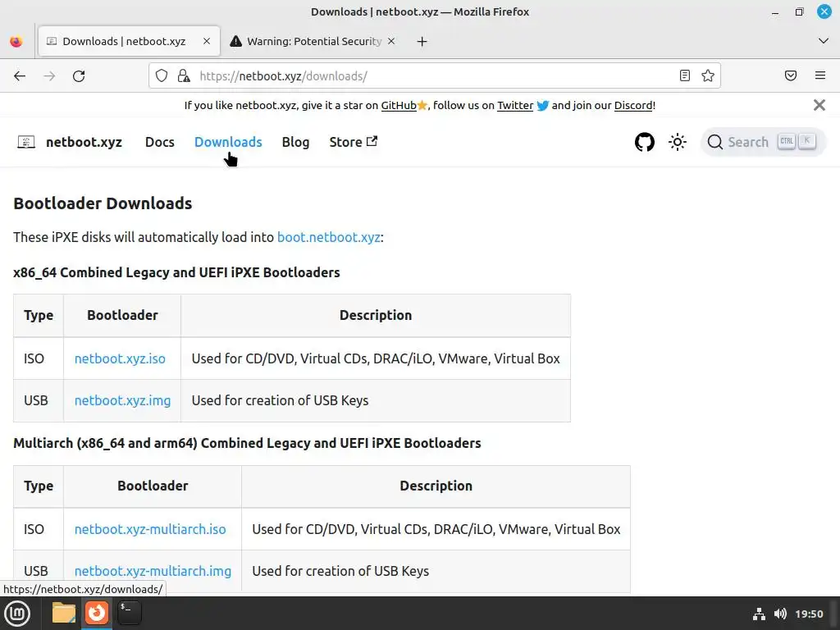Viewport: 840px width, 630px height.
Task: Download netboot.xyz-multiarch.img
Action: tap(153, 571)
